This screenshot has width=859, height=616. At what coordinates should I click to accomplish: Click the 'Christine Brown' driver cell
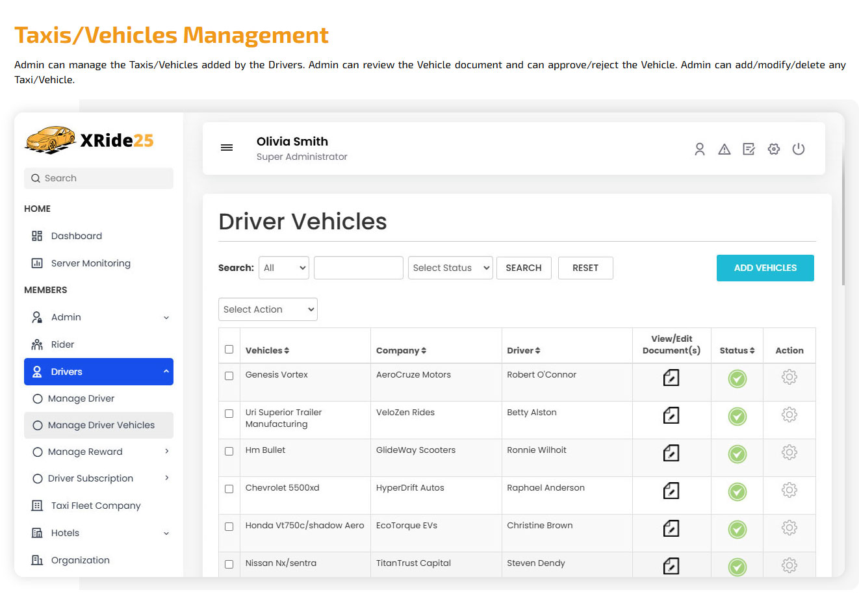[x=540, y=526]
